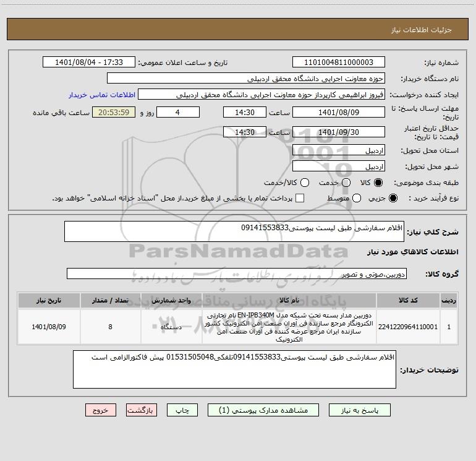Click the توضیحات خریدار text area
This screenshot has height=461, width=476.
click(x=234, y=369)
